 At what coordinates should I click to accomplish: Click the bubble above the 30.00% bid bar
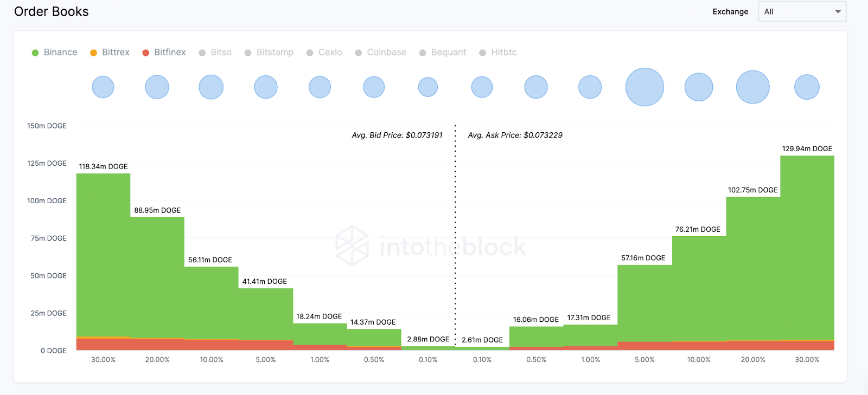[103, 87]
